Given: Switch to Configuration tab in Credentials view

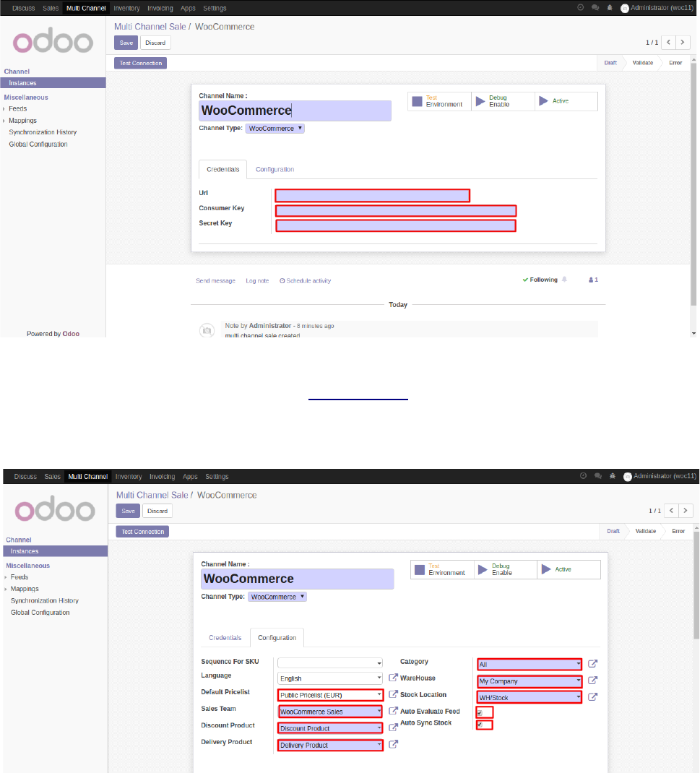Looking at the screenshot, I should (275, 169).
